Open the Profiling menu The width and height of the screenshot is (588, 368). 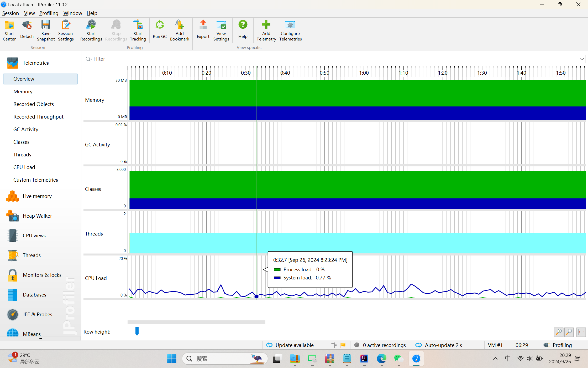[x=49, y=13]
